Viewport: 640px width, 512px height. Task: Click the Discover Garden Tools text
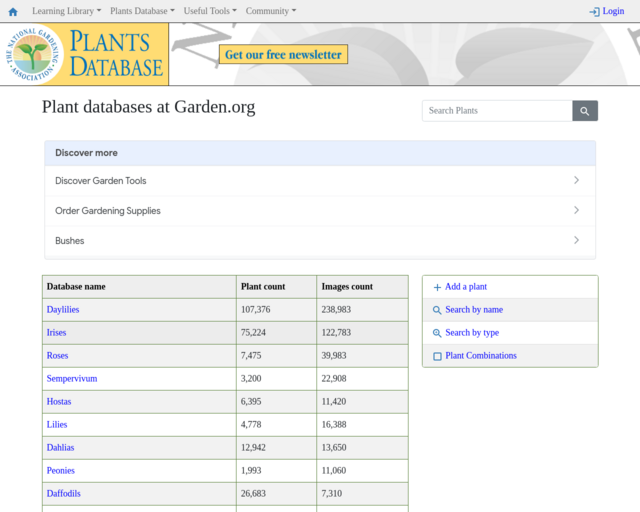tap(101, 180)
